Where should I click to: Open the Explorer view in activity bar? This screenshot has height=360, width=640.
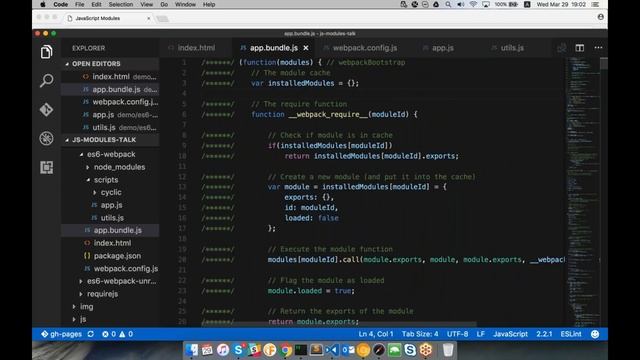pyautogui.click(x=46, y=52)
